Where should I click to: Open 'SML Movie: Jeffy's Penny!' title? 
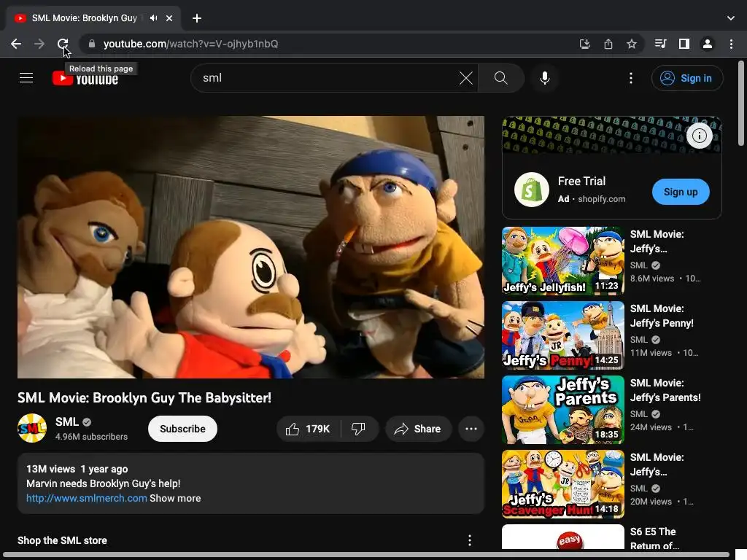(662, 316)
